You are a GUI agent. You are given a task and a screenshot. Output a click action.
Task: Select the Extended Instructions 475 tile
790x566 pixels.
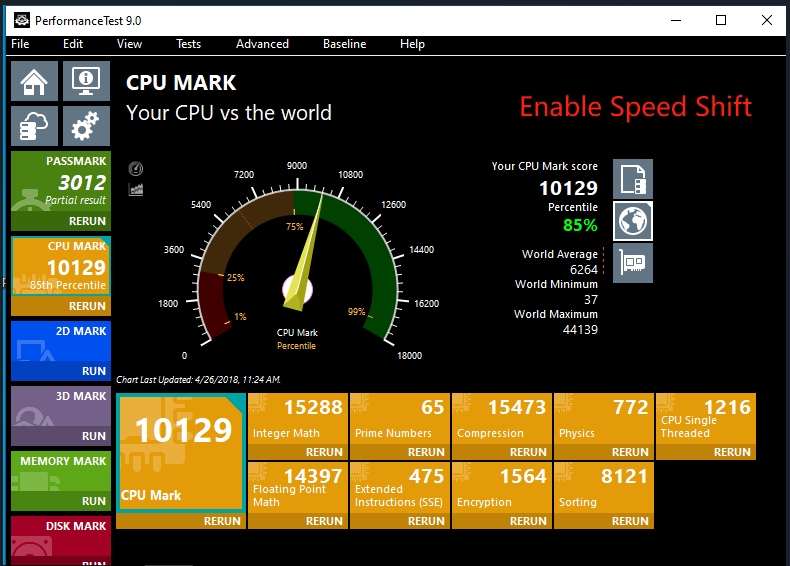(400, 488)
